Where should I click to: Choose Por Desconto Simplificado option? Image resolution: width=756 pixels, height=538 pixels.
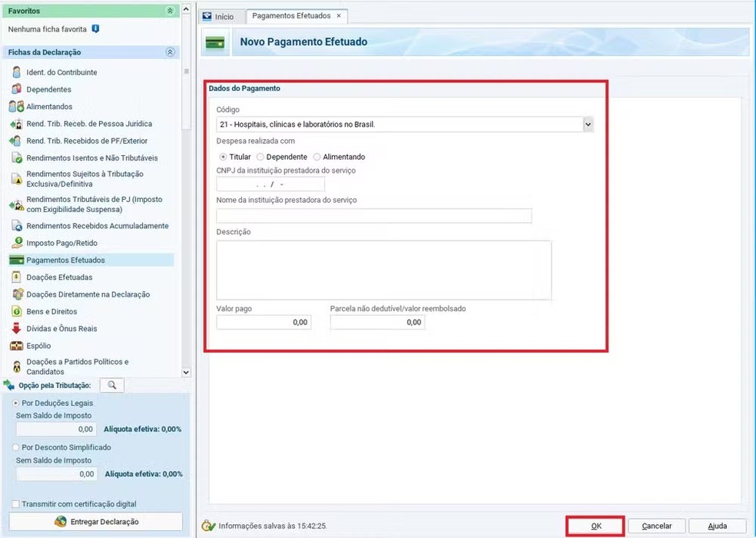pyautogui.click(x=16, y=447)
